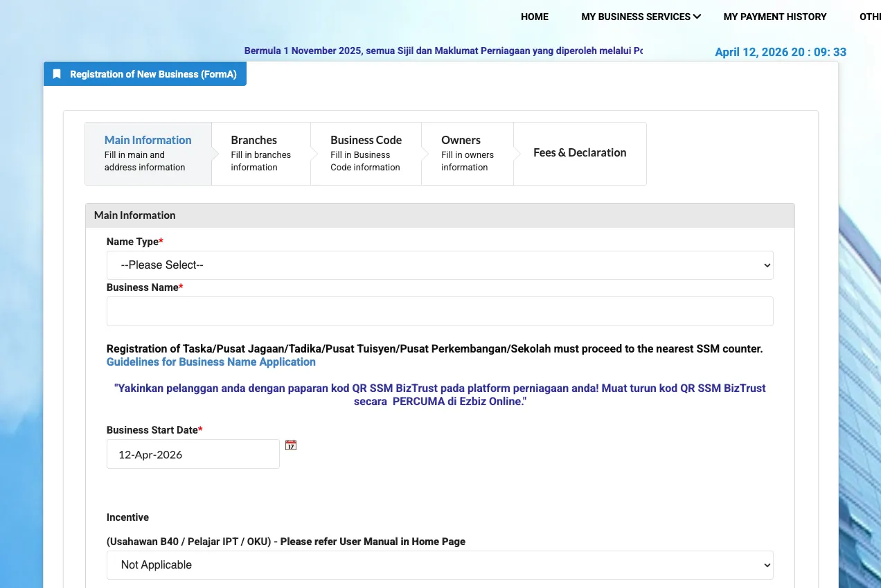Click the Business Start Date field
Screen dimensions: 881x588
click(x=193, y=454)
